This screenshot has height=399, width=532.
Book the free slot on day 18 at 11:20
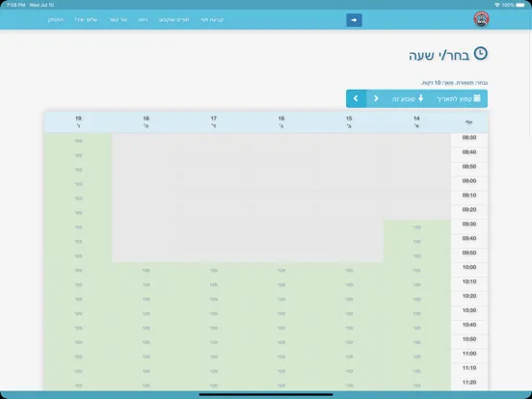click(146, 386)
